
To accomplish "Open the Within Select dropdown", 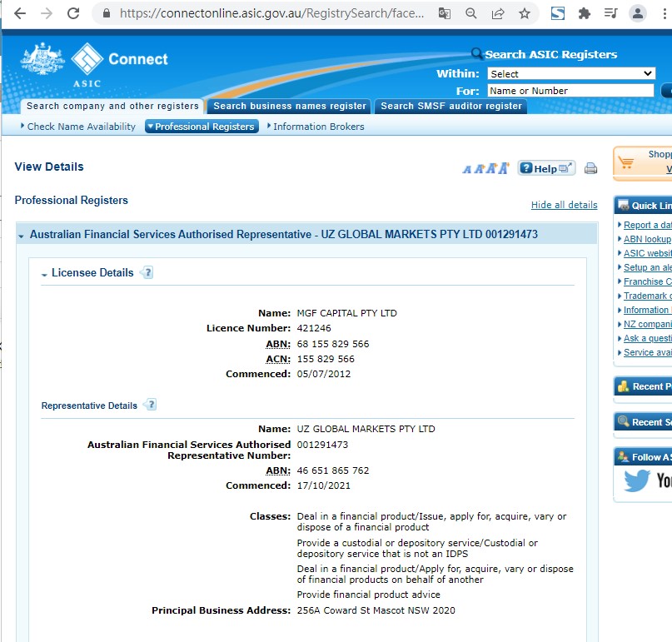I will click(570, 74).
